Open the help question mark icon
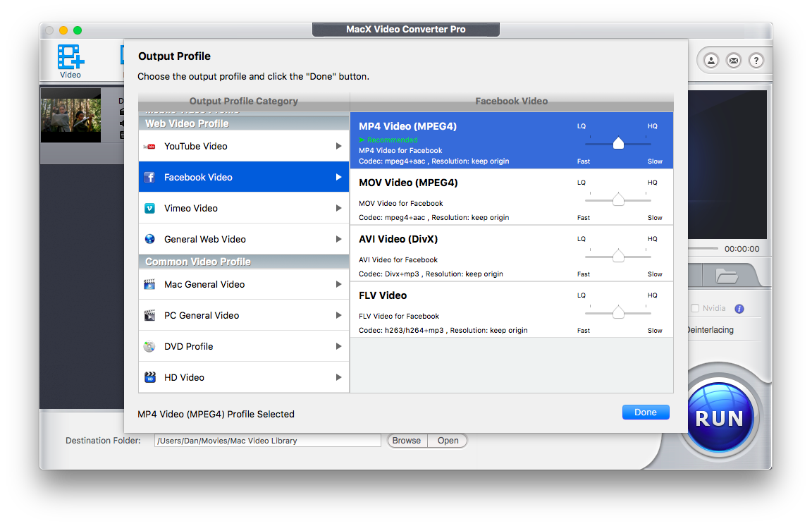The height and width of the screenshot is (526, 812). pos(756,61)
